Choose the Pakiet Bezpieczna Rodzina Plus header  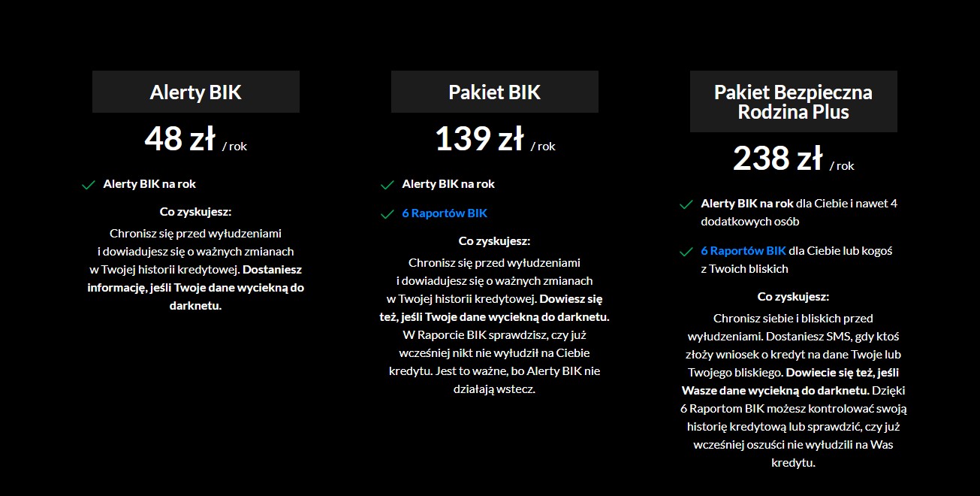click(x=793, y=101)
